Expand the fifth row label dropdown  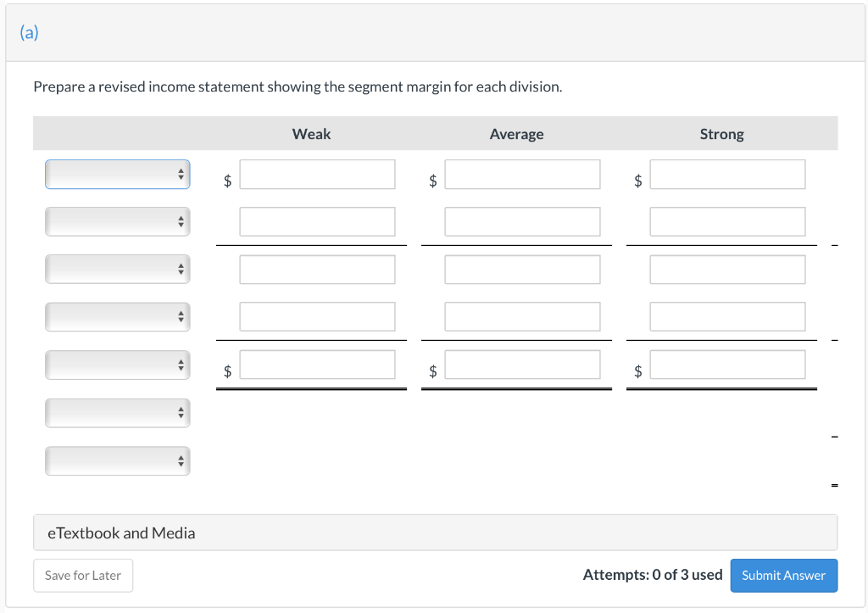(118, 365)
